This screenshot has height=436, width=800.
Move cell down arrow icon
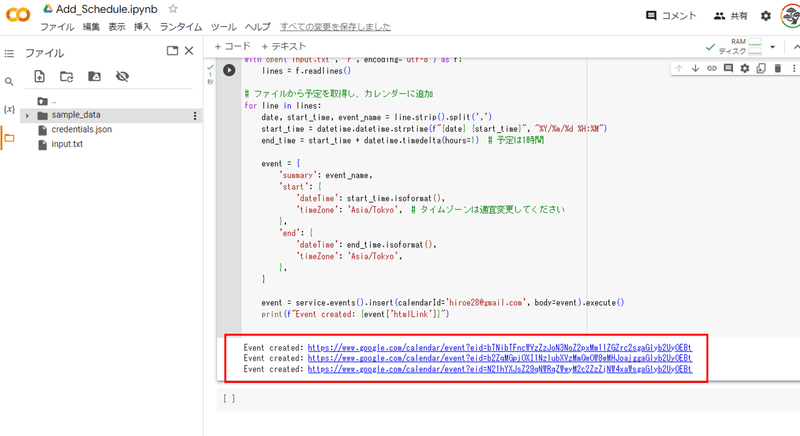click(695, 68)
